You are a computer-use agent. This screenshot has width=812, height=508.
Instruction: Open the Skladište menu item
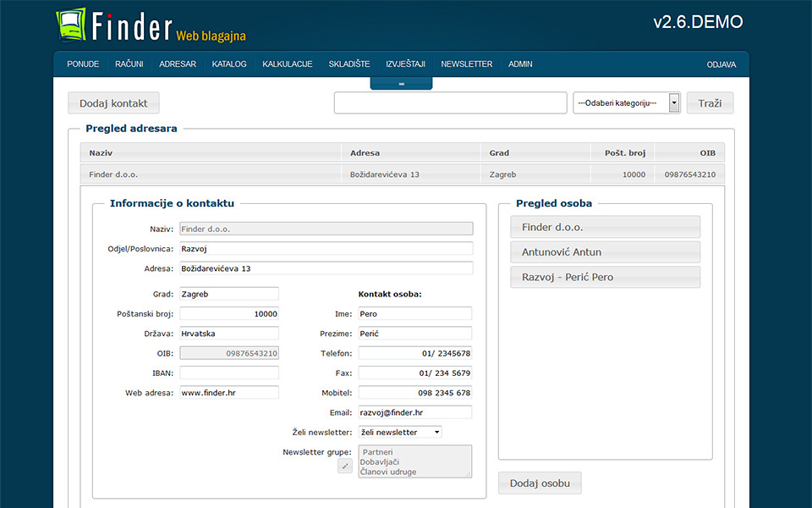click(349, 64)
